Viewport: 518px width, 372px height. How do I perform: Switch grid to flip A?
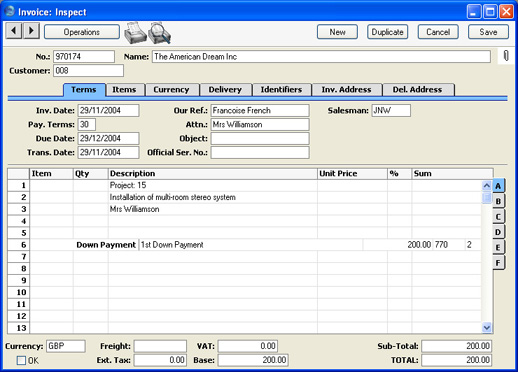click(x=498, y=186)
